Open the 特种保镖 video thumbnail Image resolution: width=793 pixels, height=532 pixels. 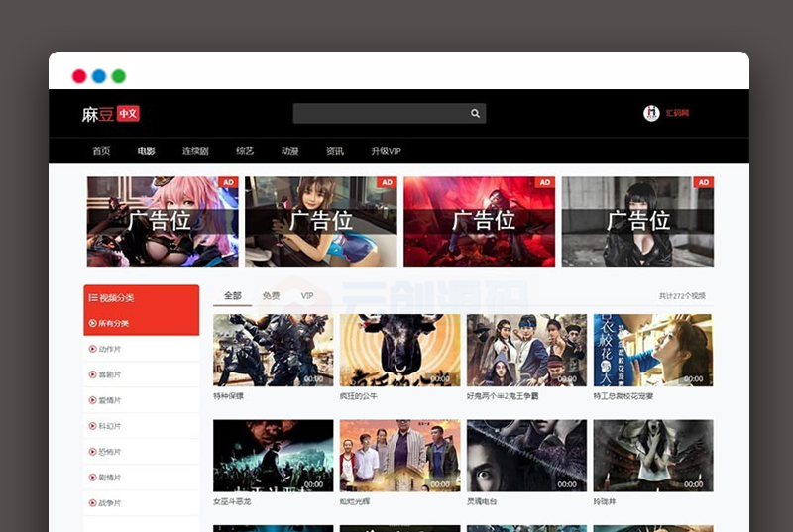274,350
